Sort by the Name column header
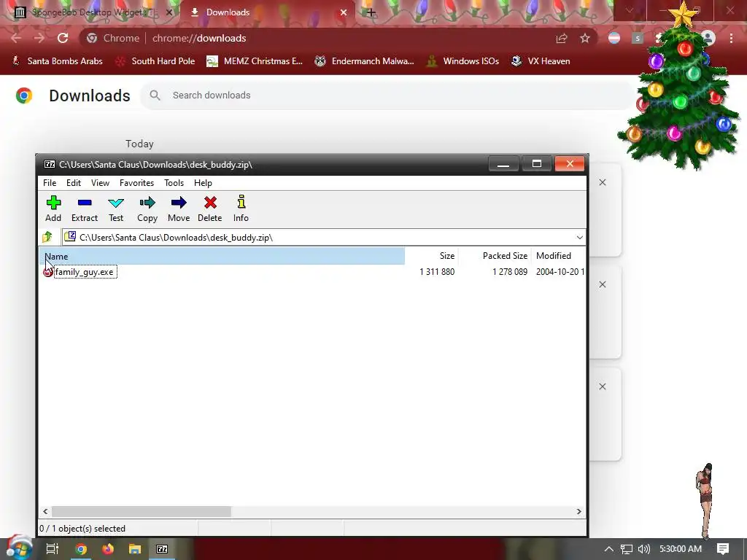The image size is (747, 560). point(222,256)
